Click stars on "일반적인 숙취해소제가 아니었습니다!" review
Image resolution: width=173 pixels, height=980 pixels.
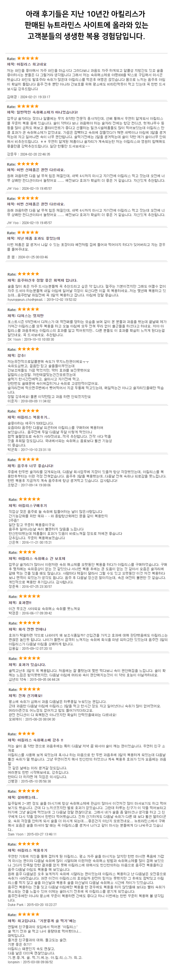(28, 106)
